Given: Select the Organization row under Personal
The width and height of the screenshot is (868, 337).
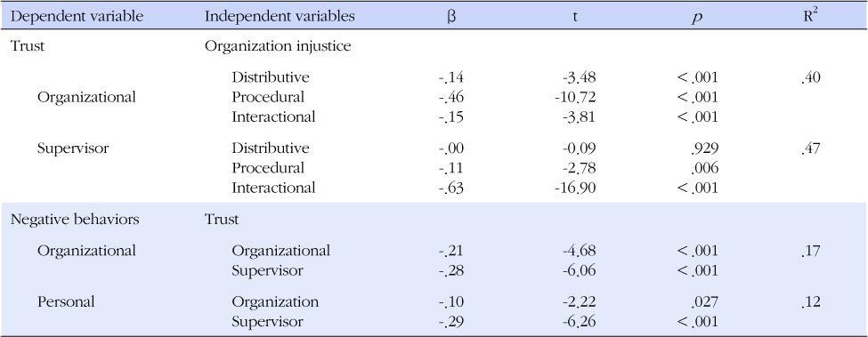Looking at the screenshot, I should pos(275,301).
